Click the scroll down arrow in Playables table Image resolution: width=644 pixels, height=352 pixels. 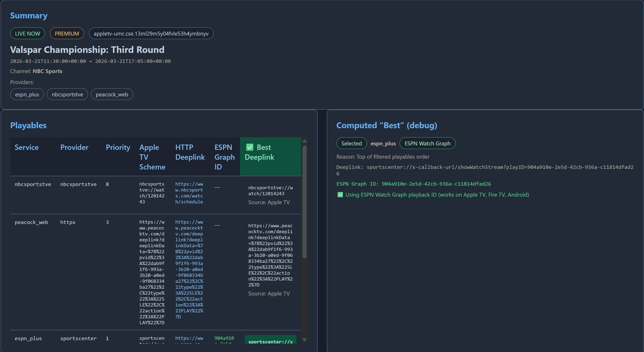point(305,340)
